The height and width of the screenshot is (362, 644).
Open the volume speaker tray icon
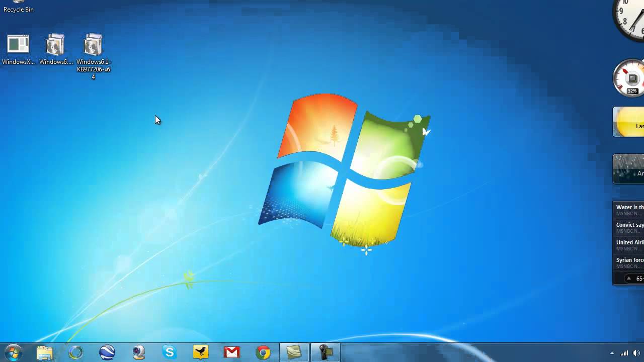(636, 353)
